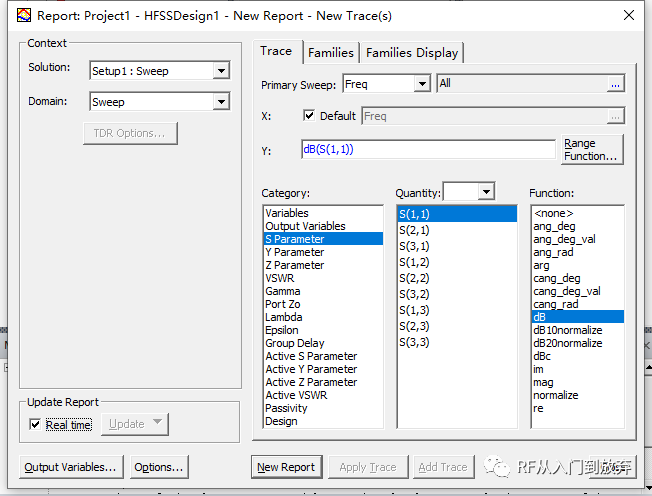Select Design category

click(x=324, y=421)
